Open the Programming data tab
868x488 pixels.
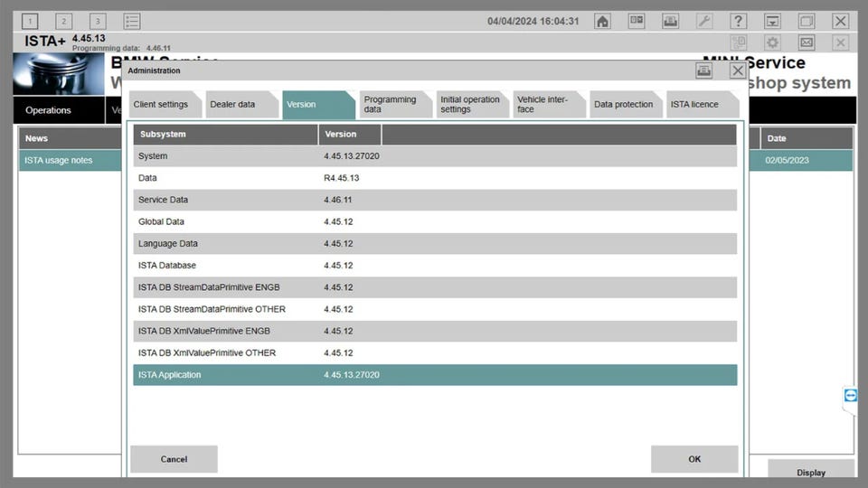click(x=395, y=105)
